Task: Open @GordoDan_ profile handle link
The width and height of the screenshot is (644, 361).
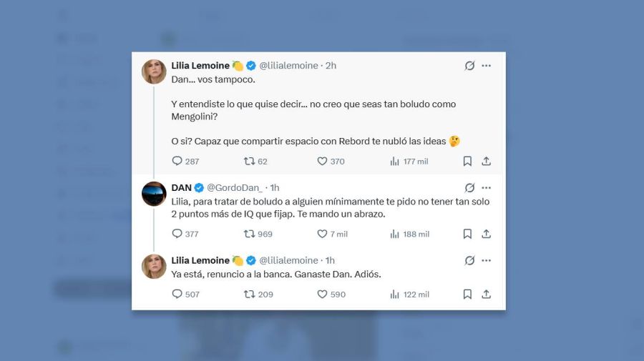Action: pos(235,187)
